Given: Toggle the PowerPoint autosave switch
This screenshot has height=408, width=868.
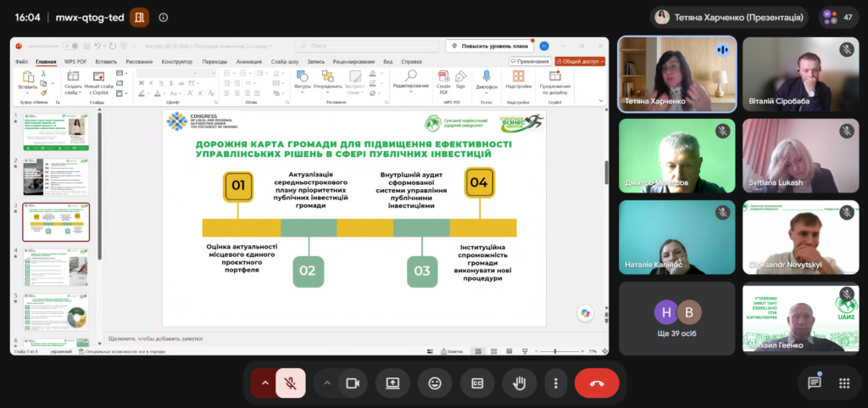Looking at the screenshot, I should [x=70, y=46].
